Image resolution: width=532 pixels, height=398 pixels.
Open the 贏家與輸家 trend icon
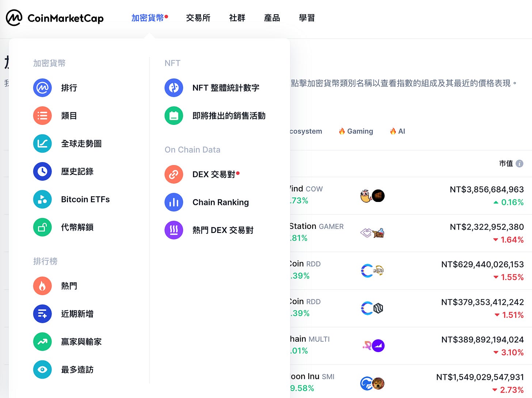pos(42,341)
